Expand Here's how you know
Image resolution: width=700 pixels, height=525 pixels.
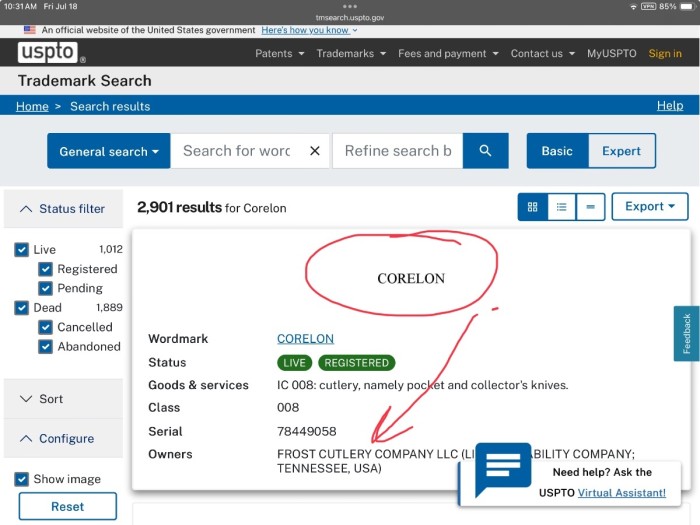(309, 30)
